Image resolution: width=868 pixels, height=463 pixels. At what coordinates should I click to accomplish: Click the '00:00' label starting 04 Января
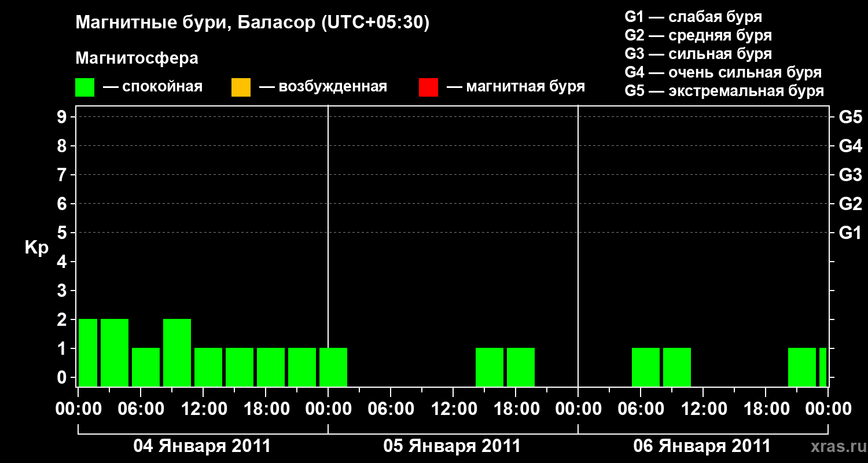(78, 409)
